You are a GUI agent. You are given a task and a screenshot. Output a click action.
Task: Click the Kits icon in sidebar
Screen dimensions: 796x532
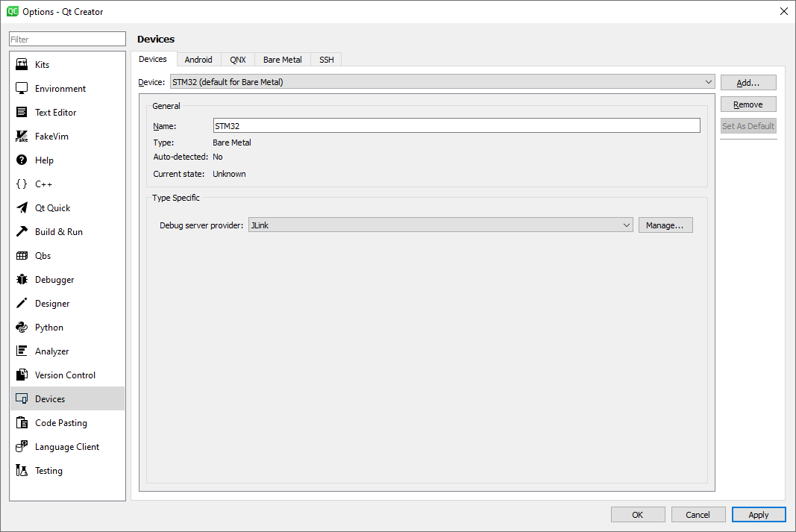(x=22, y=65)
